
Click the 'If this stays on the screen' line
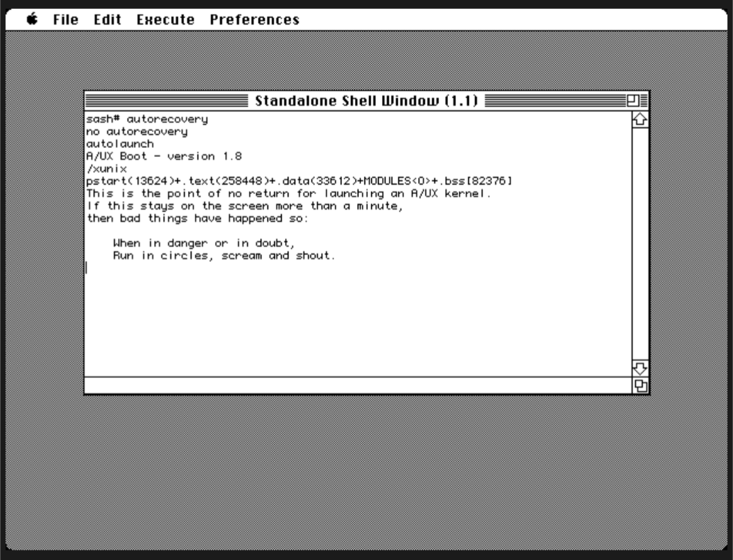245,206
